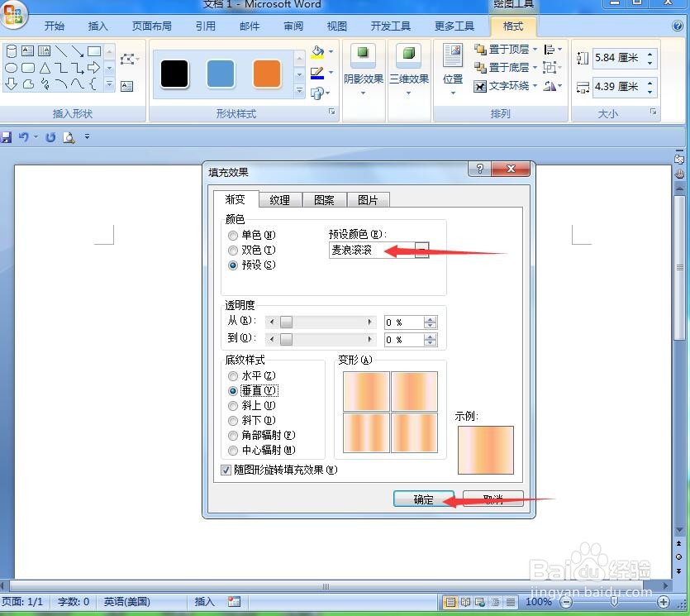Click the Redo icon in quick access toolbar
The width and height of the screenshot is (690, 616).
click(x=50, y=137)
